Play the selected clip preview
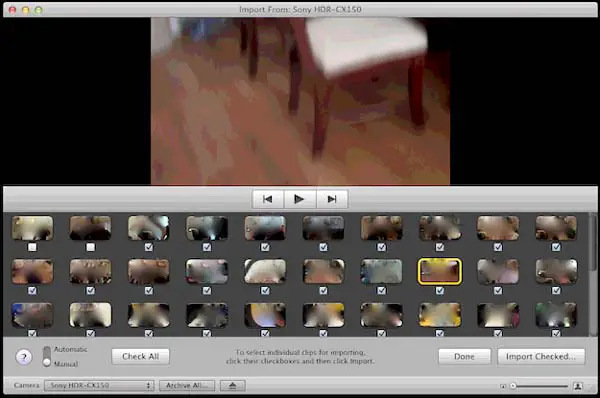The height and width of the screenshot is (398, 600). [x=300, y=199]
